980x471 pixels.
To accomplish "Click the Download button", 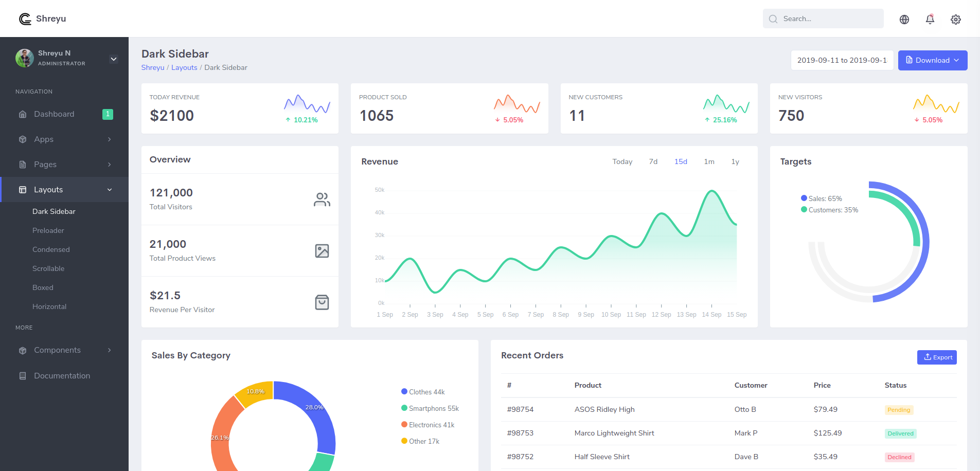I will click(x=933, y=60).
